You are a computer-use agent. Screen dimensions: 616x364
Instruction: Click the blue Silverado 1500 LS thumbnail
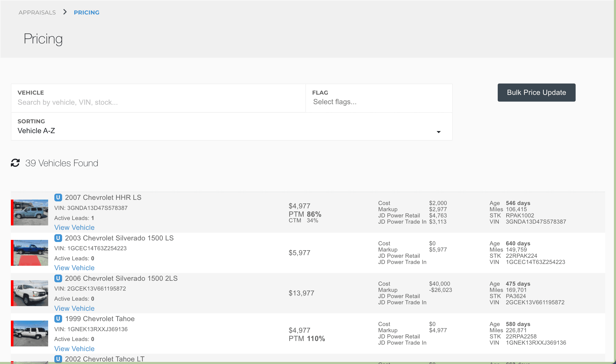(x=31, y=253)
